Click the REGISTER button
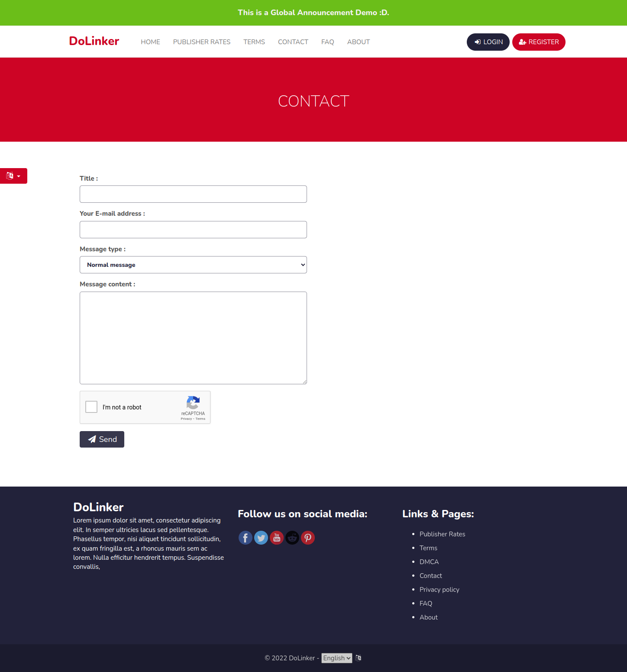 [539, 42]
